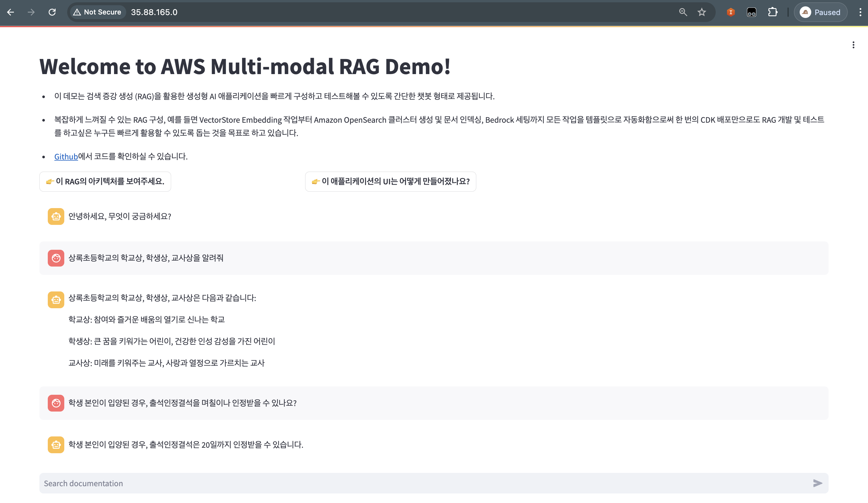Click the 애플리케이션 UI suggestion button
The height and width of the screenshot is (503, 868).
coord(391,181)
